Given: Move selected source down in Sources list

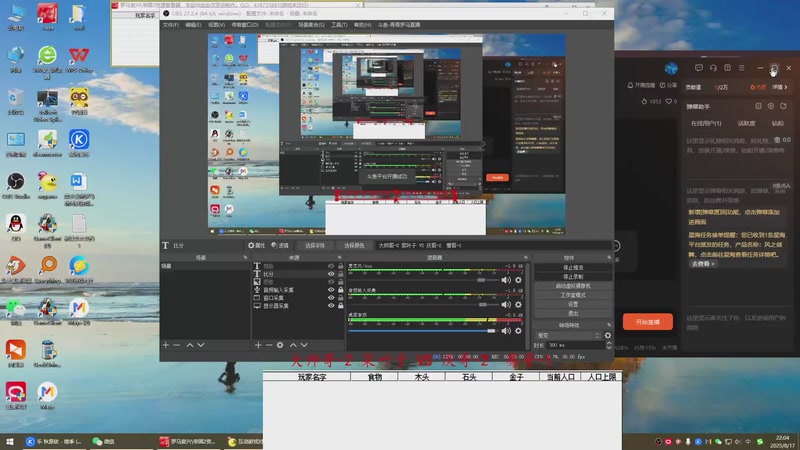Looking at the screenshot, I should pyautogui.click(x=304, y=345).
